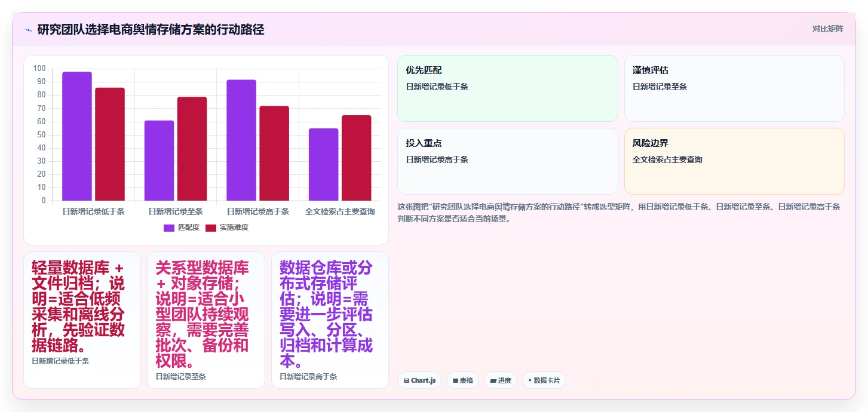Click the 数据卡片 tag chip

544,380
